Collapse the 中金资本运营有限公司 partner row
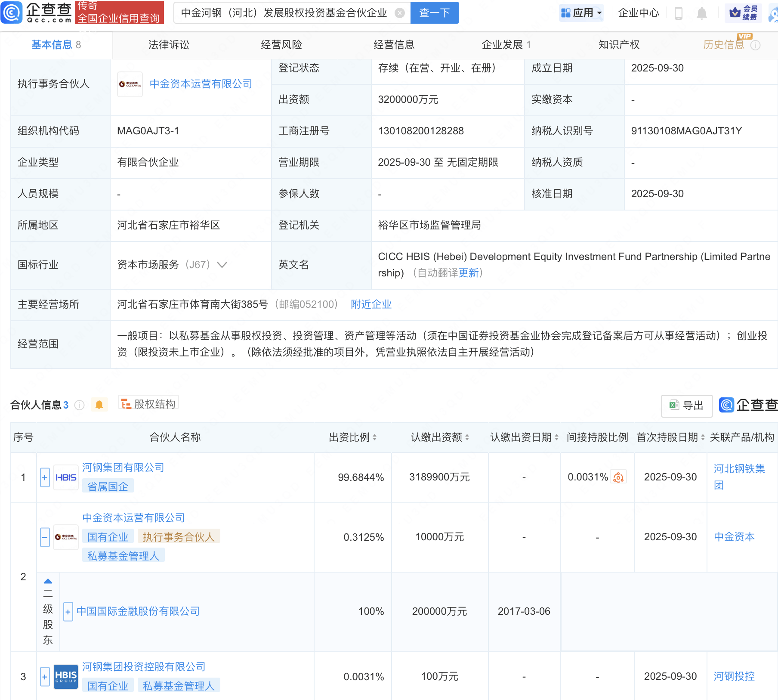This screenshot has height=700, width=778. point(45,537)
